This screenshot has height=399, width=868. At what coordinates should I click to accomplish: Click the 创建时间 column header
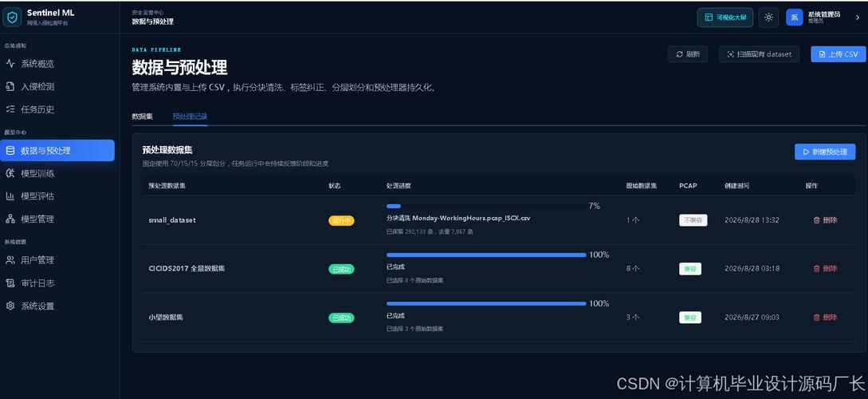[736, 186]
